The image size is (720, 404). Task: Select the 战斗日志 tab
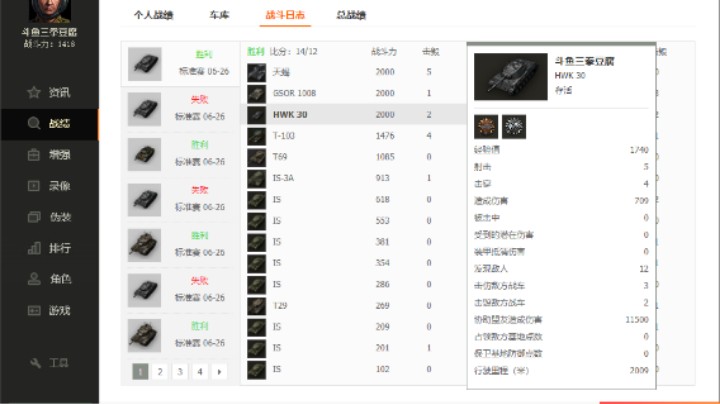point(285,15)
